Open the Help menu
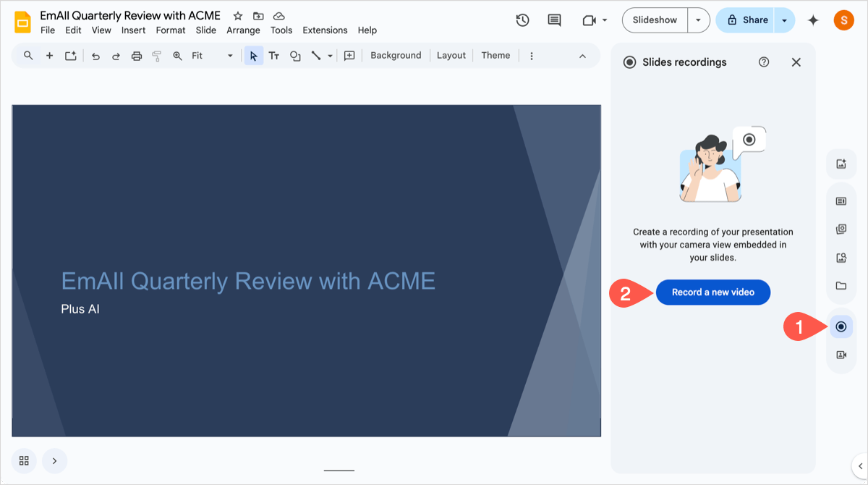Screen dimensions: 868x485 click(367, 30)
